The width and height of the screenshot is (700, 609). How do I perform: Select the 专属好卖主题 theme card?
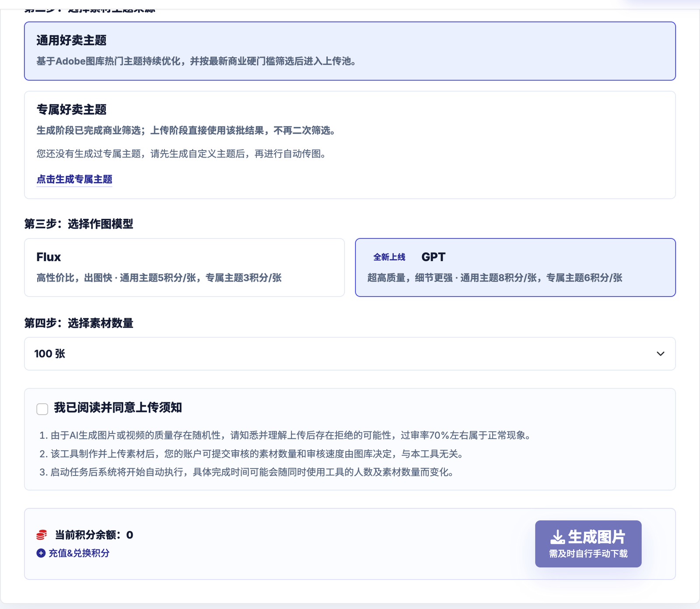click(x=350, y=145)
